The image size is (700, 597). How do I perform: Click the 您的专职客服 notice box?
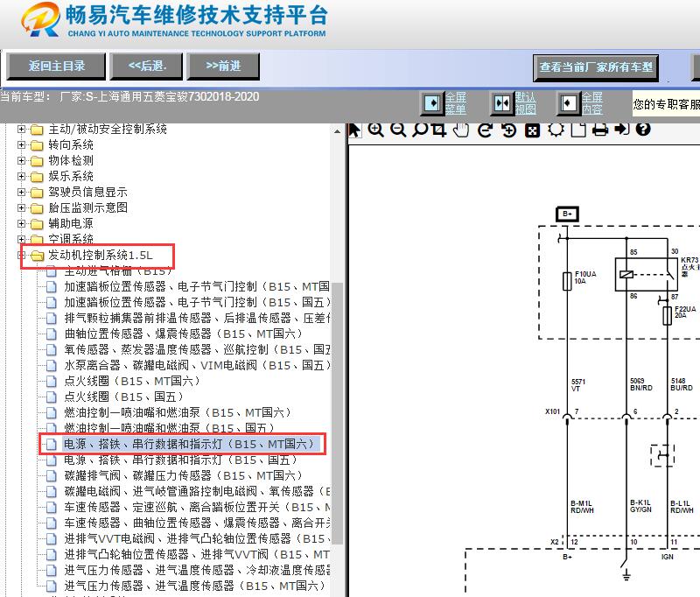point(666,103)
